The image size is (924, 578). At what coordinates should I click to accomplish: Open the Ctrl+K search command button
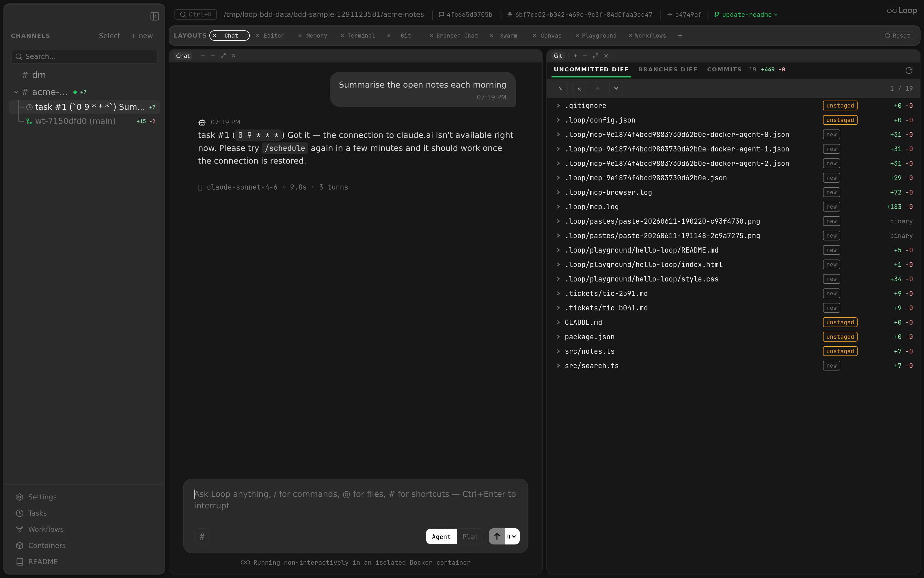click(195, 14)
